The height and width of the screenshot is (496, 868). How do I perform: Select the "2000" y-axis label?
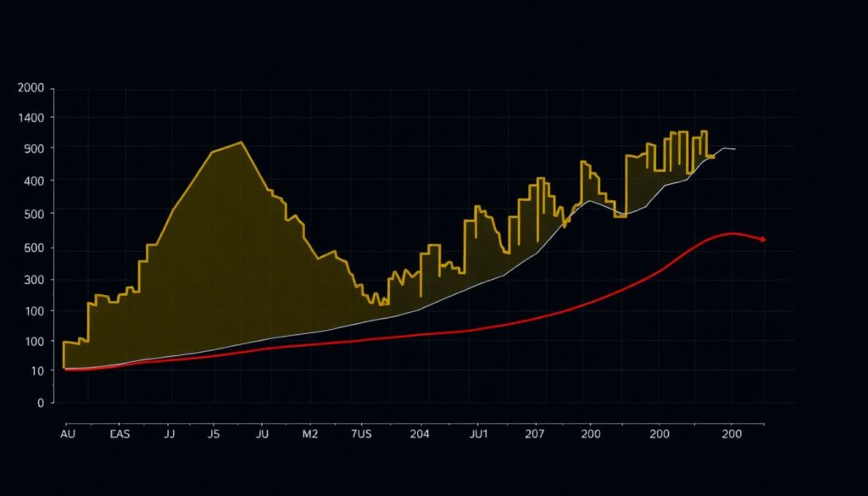click(30, 88)
